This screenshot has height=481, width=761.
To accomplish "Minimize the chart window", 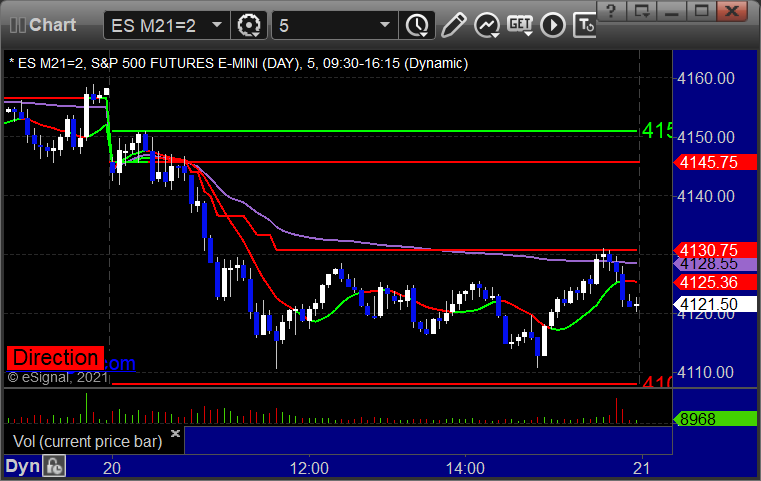I will (671, 11).
